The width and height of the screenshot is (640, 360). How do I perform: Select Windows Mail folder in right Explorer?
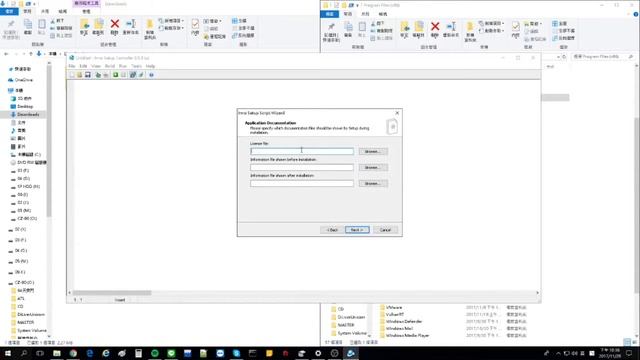tap(396, 329)
